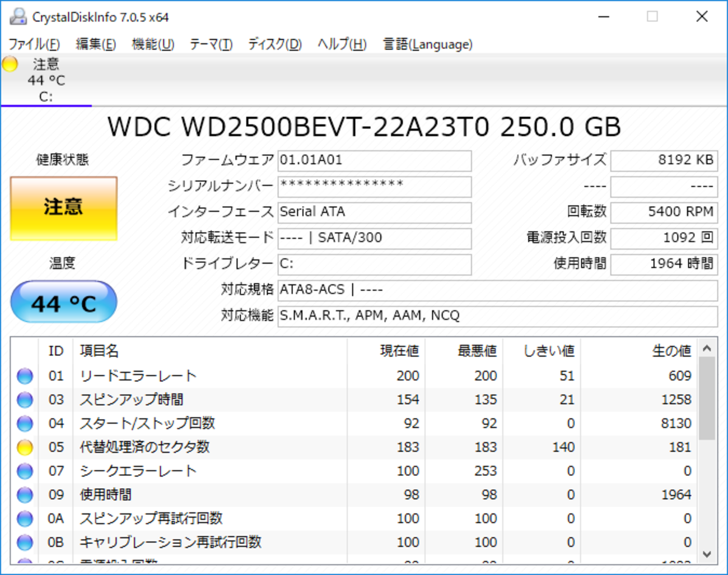Click the yellow caution orb for ID 05
Image resolution: width=728 pixels, height=575 pixels.
coord(25,447)
